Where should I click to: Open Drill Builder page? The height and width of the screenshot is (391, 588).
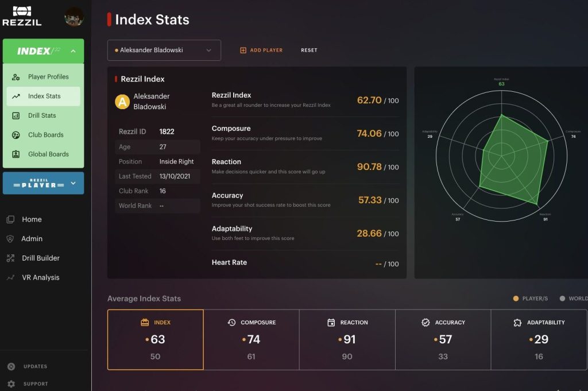click(41, 258)
